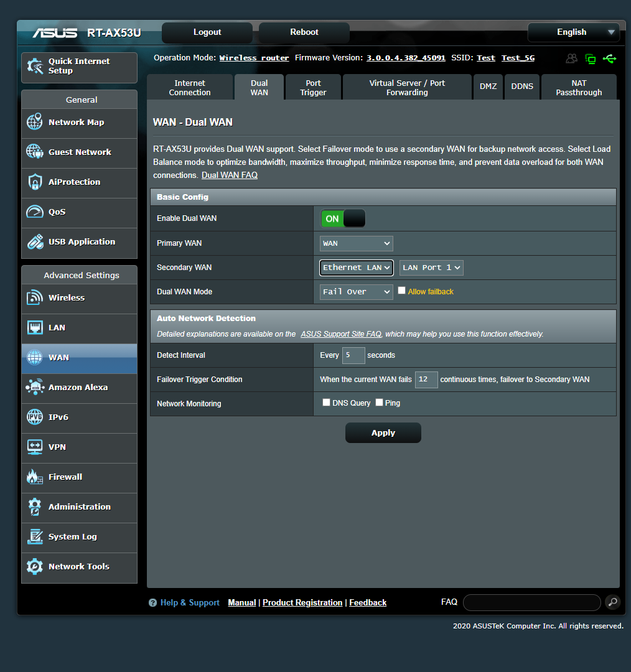The width and height of the screenshot is (631, 672).
Task: Enable the Allow failback checkbox
Action: pos(401,290)
